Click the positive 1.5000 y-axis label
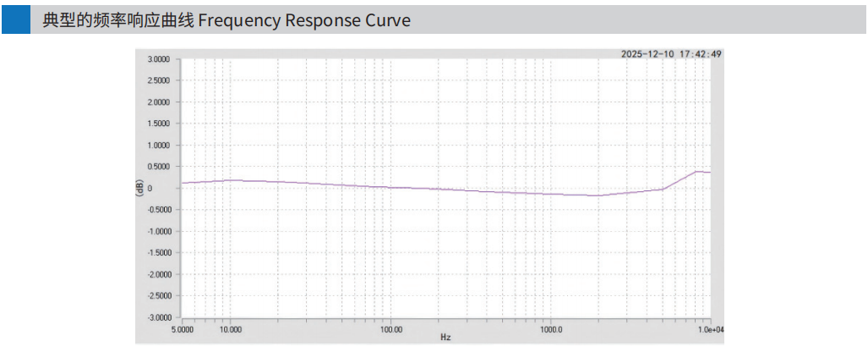This screenshot has width=868, height=352. pos(159,124)
